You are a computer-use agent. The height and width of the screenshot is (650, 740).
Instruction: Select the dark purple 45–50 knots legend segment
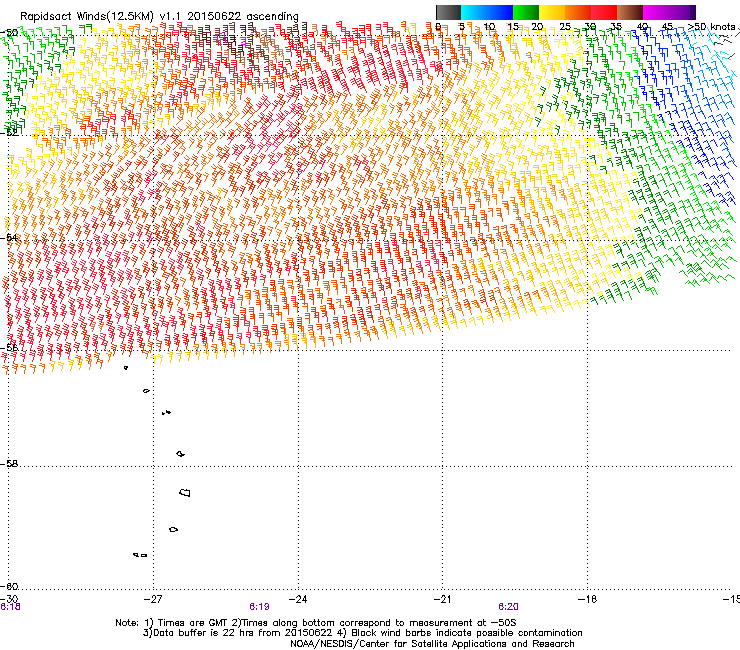682,12
